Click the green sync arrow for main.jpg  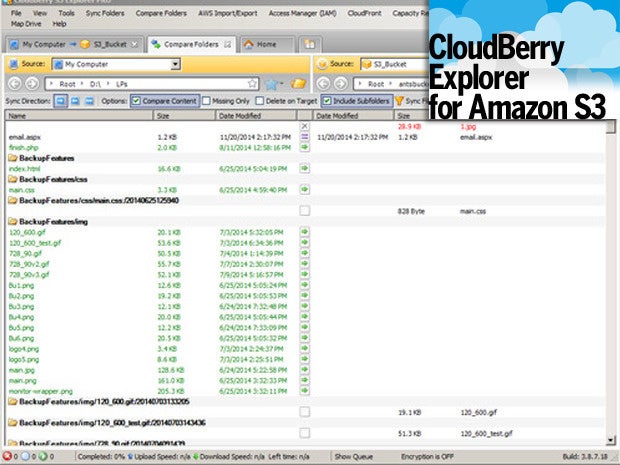point(304,370)
